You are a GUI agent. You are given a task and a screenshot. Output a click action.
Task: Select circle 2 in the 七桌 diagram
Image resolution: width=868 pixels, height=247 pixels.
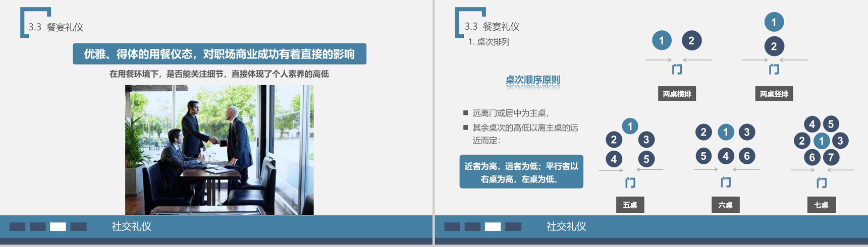pos(802,141)
